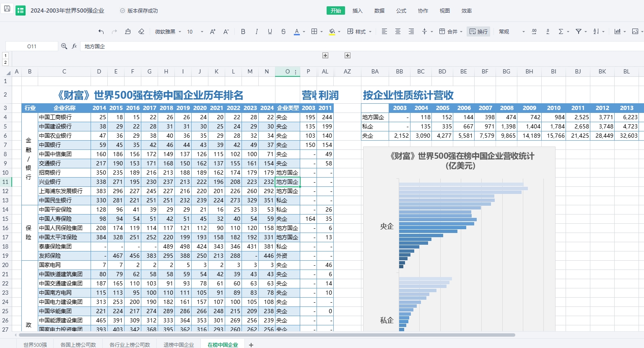Open the 公式 Formula menu
The image size is (644, 348).
401,10
